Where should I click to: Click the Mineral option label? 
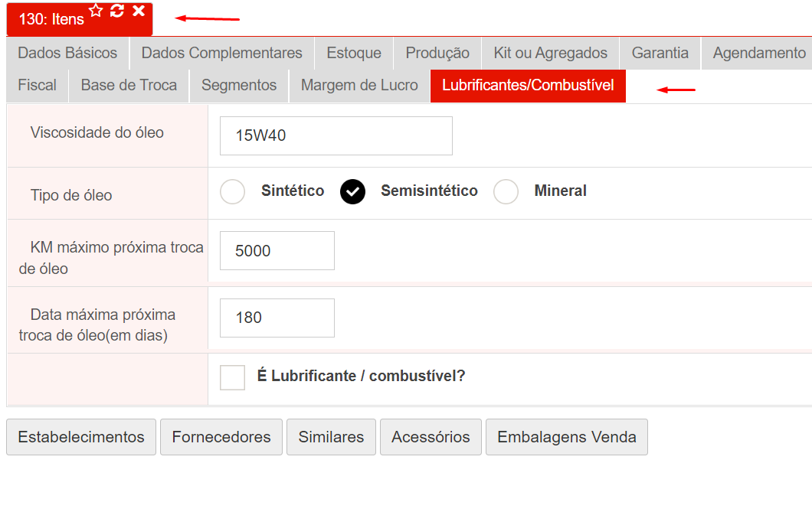pyautogui.click(x=560, y=191)
